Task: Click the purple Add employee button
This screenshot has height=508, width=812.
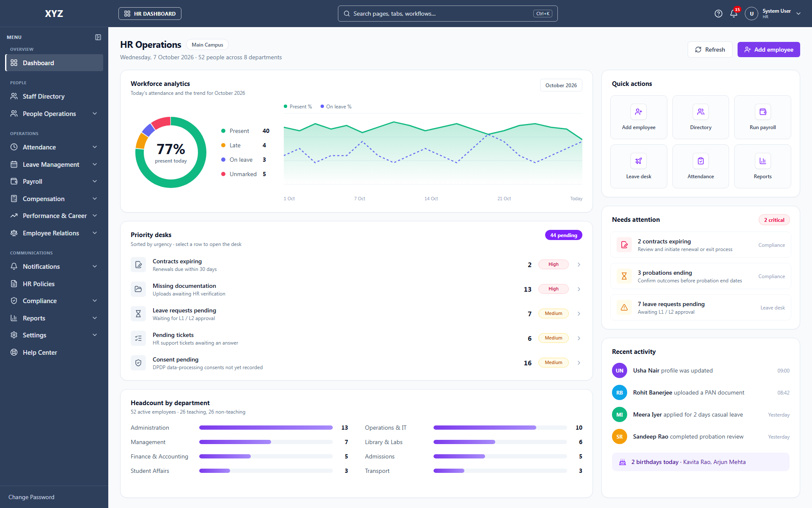Action: pyautogui.click(x=768, y=50)
